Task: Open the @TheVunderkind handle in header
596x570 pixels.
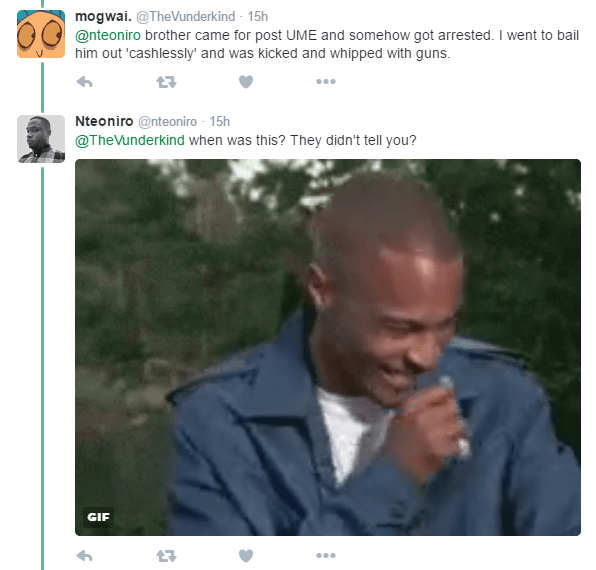Action: (185, 16)
